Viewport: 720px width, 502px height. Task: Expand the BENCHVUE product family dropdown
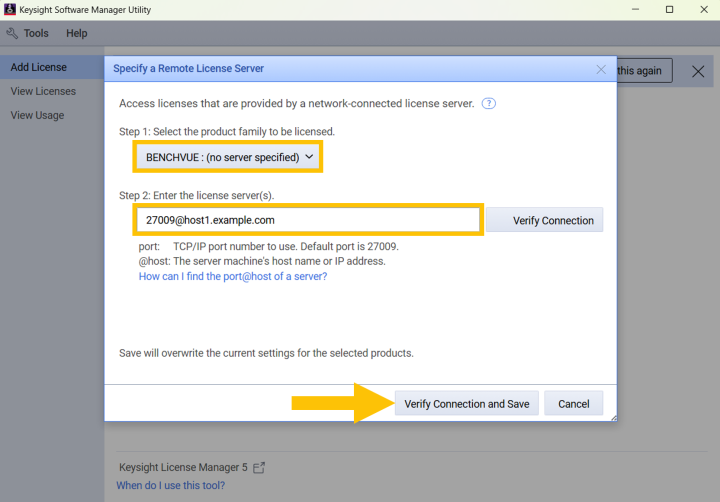228,157
